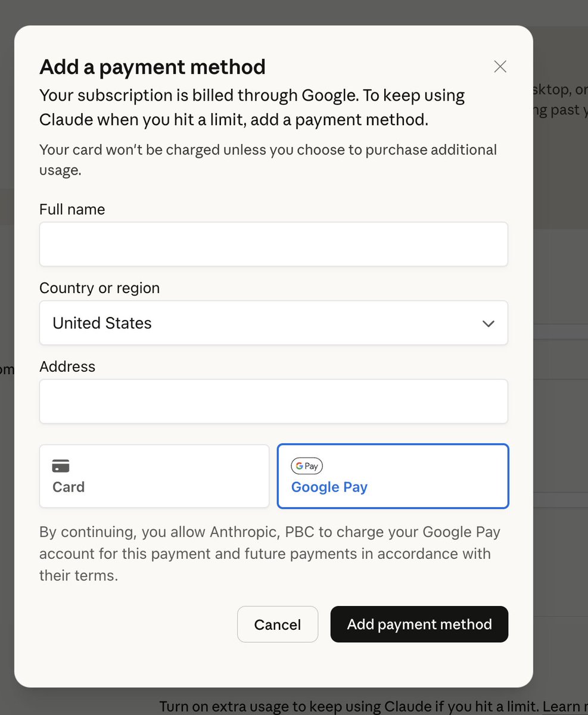Focus the Full name input field
The width and height of the screenshot is (588, 715).
click(273, 244)
